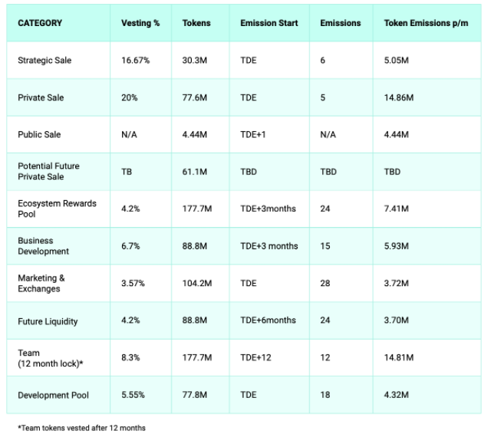
Task: Click the Token Emissions p/m header
Action: tap(426, 23)
